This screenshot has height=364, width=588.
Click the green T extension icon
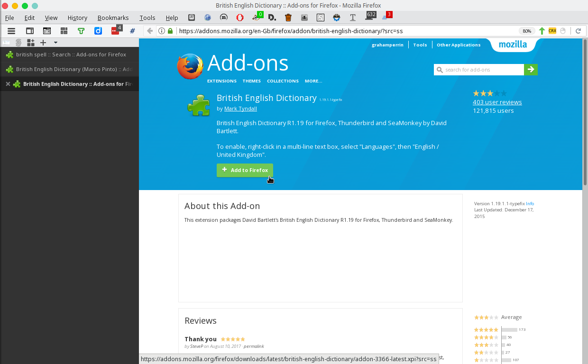[81, 31]
